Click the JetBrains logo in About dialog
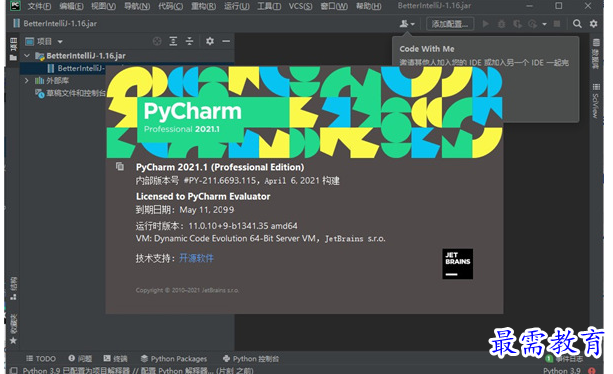Screen dimensions: 613x374 click(457, 264)
